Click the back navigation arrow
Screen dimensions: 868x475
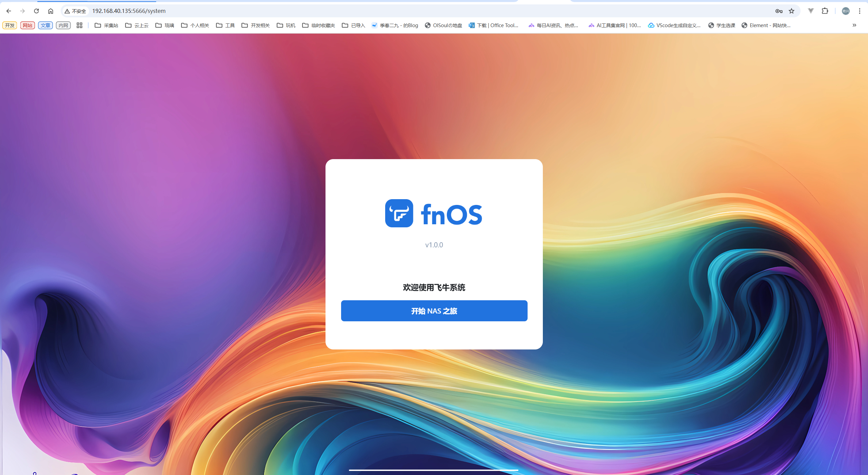(9, 11)
